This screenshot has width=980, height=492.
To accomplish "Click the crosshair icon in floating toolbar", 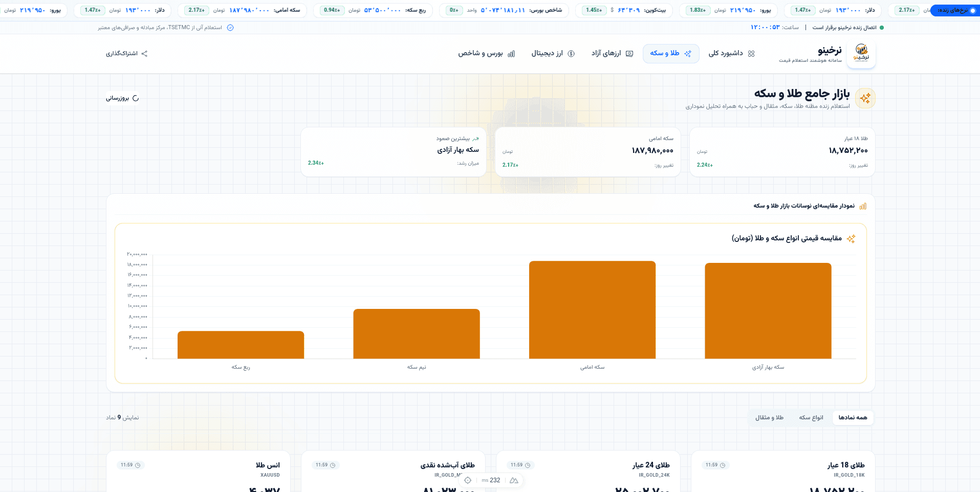I will point(468,480).
